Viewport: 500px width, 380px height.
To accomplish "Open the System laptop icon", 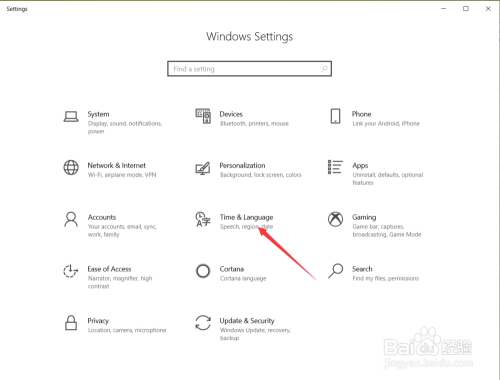I will pyautogui.click(x=71, y=117).
